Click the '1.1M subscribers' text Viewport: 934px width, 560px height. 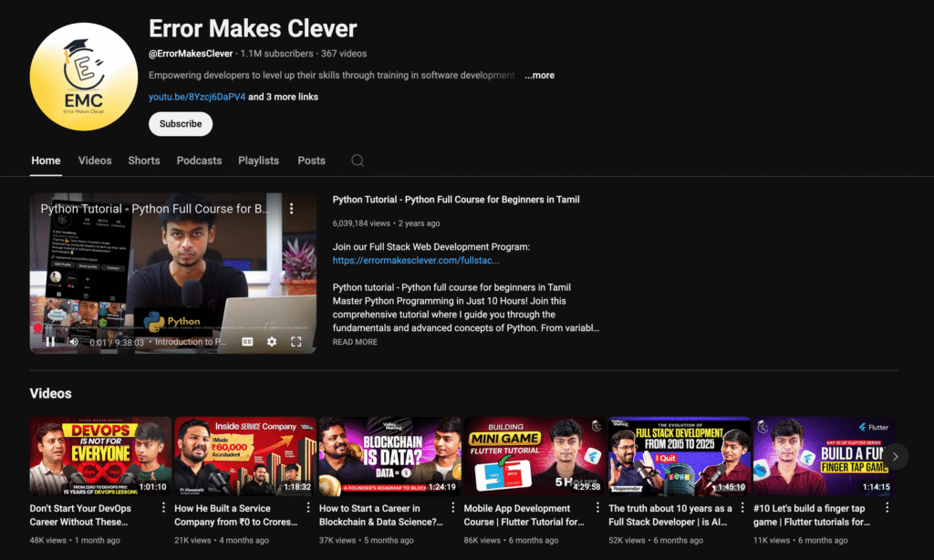(x=276, y=54)
